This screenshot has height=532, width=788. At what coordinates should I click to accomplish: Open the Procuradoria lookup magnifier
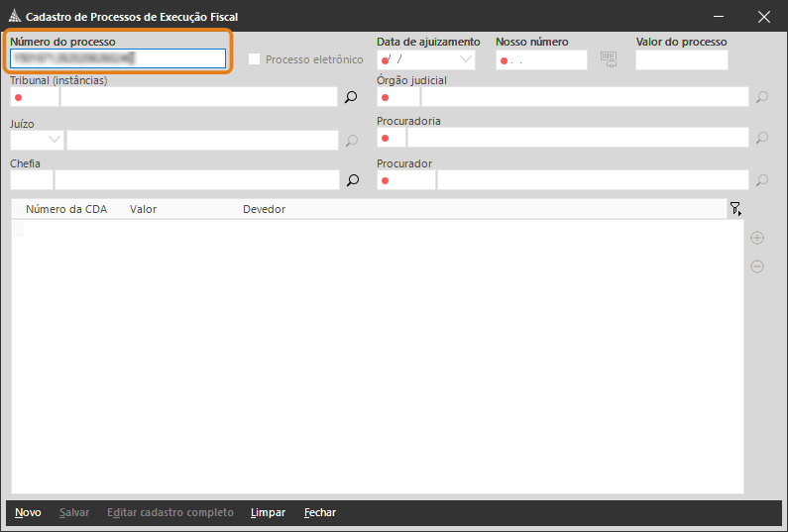pos(762,138)
